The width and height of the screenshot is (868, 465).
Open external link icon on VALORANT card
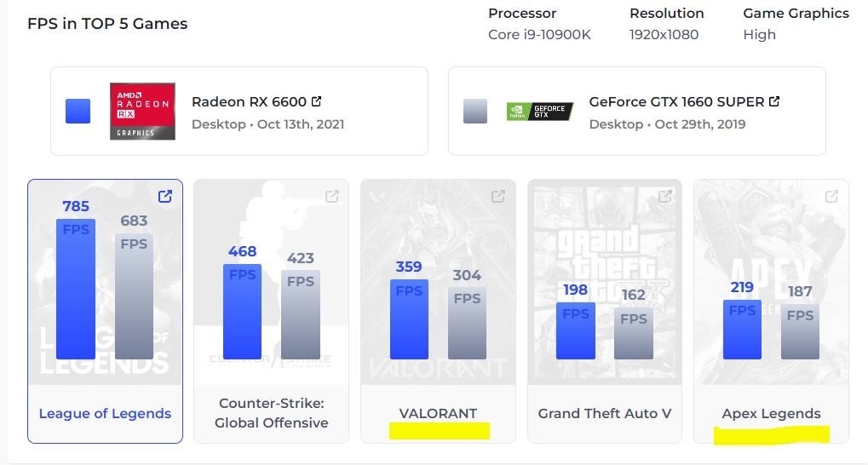point(498,196)
